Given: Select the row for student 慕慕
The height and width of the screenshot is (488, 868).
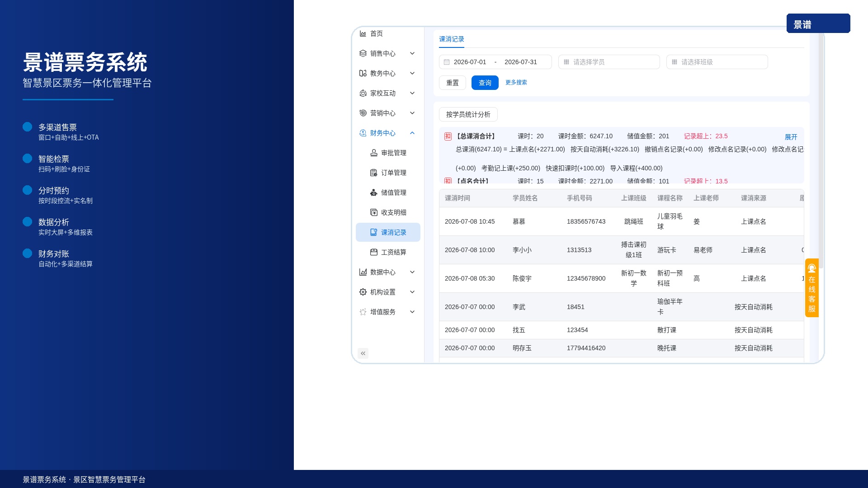Looking at the screenshot, I should (621, 221).
